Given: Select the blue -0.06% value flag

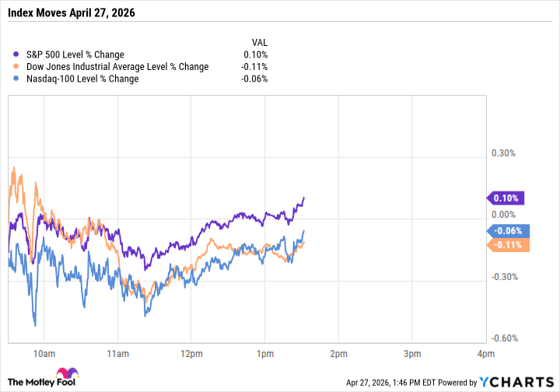Looking at the screenshot, I should 507,230.
